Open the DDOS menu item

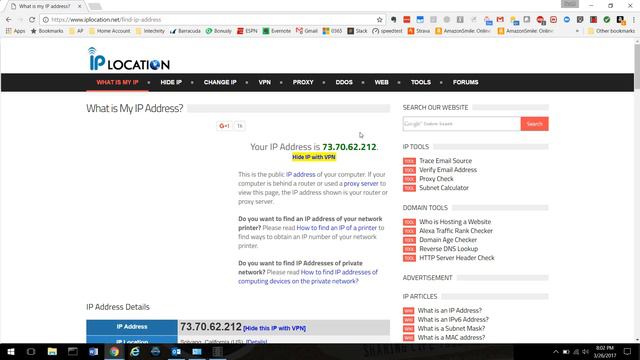pyautogui.click(x=344, y=82)
